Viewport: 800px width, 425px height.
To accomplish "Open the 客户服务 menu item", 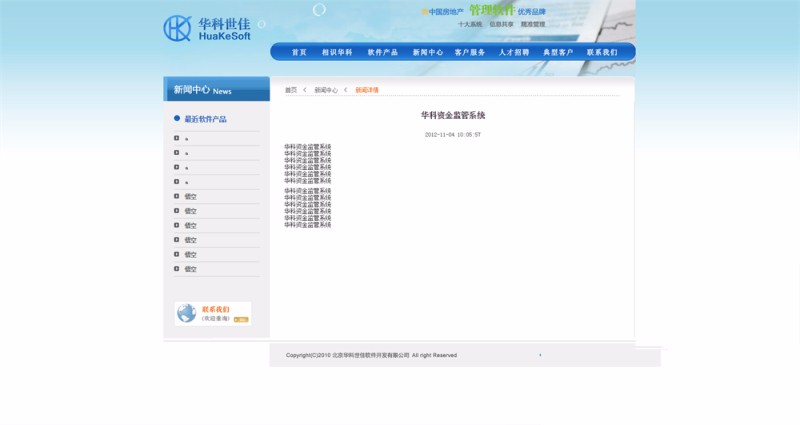I will (470, 52).
